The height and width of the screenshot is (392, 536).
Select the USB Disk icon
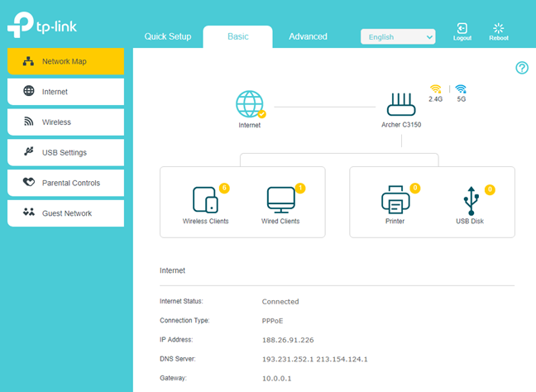[x=471, y=201]
